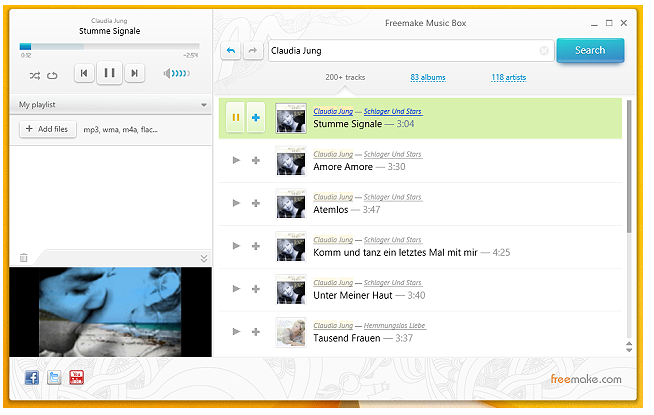
Task: Click the Add files button
Action: click(x=48, y=129)
